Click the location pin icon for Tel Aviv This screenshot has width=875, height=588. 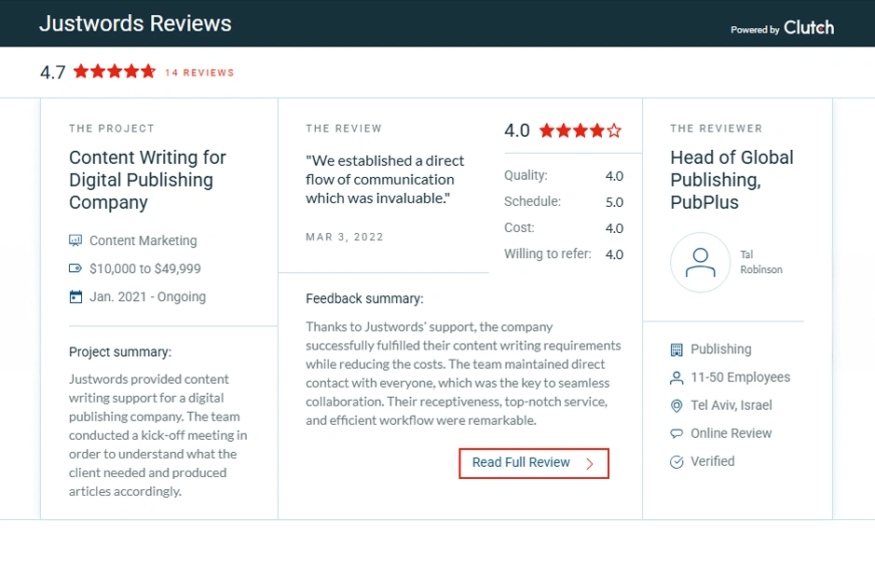click(x=677, y=405)
